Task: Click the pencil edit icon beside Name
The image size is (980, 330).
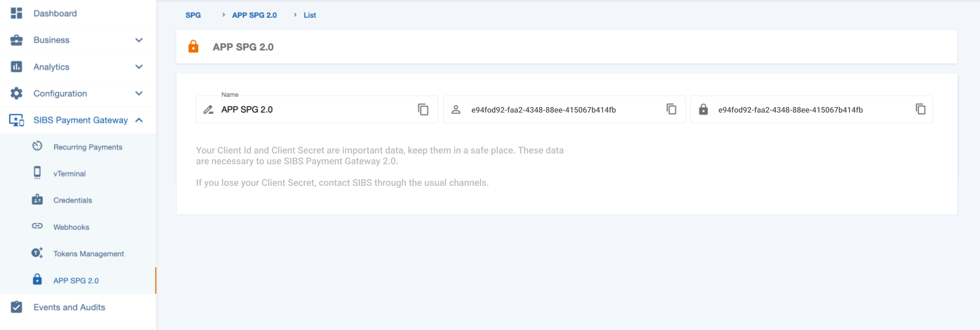Action: click(208, 110)
